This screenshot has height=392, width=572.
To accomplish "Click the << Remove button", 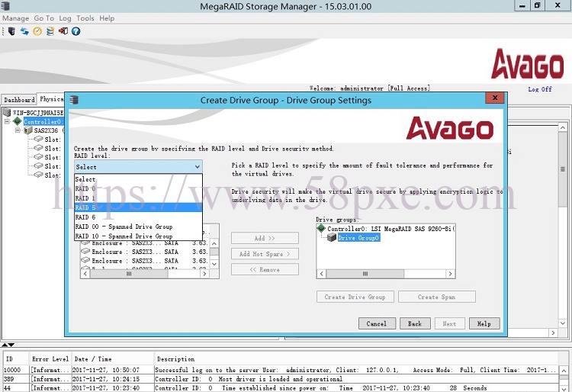I will [x=265, y=269].
